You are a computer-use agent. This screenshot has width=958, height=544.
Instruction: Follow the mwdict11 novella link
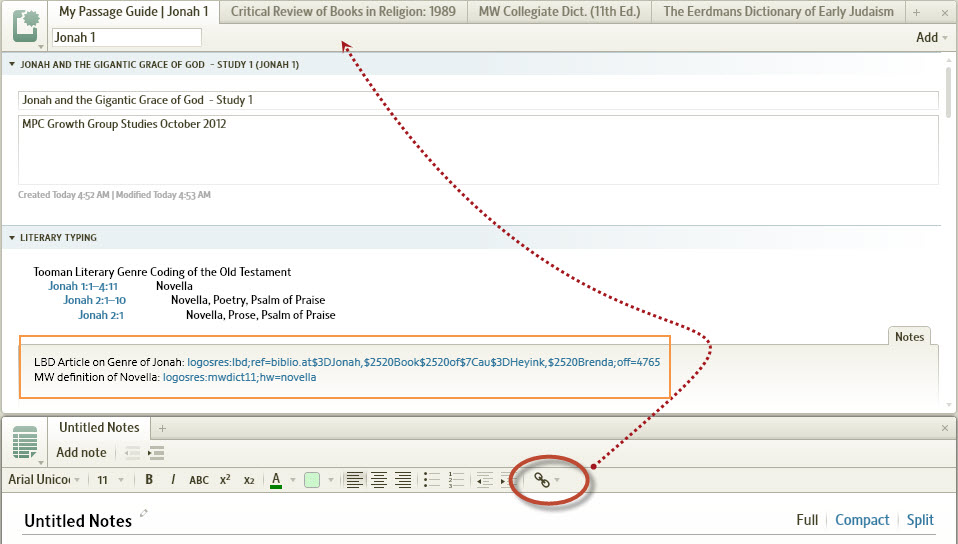point(240,377)
